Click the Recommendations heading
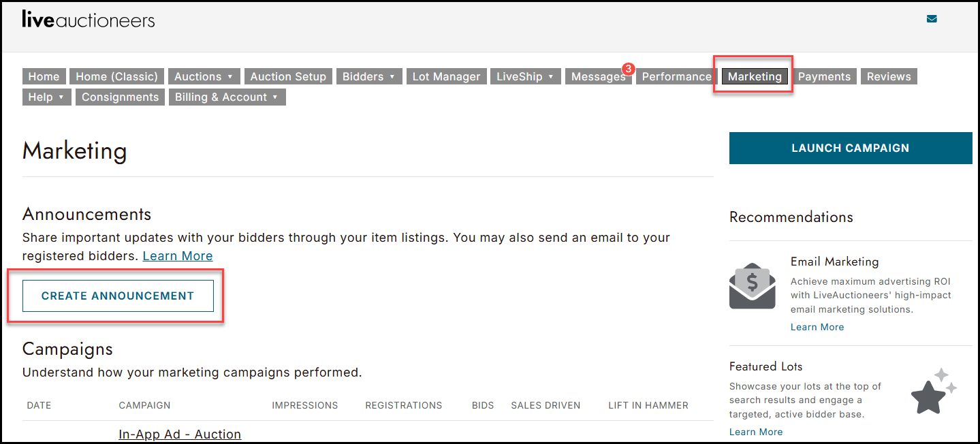The image size is (980, 444). [791, 217]
